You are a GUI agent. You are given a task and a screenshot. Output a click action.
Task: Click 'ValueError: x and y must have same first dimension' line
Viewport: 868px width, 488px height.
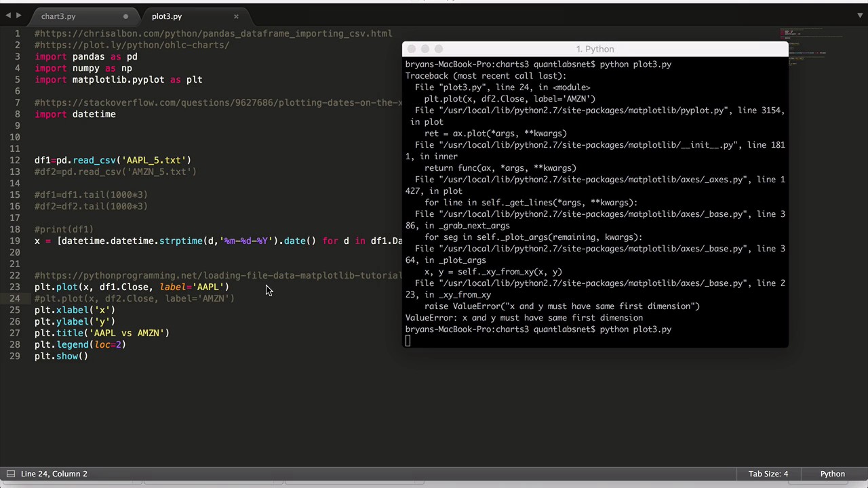click(524, 318)
